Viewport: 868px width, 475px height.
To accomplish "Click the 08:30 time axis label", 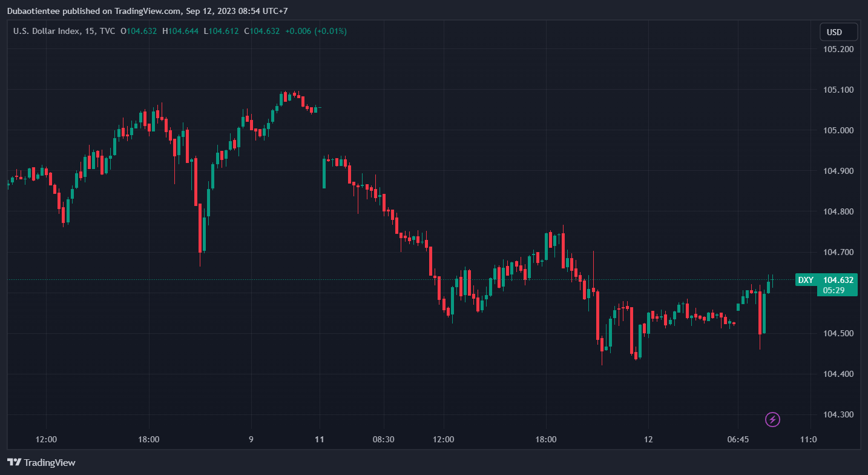I will (x=384, y=439).
